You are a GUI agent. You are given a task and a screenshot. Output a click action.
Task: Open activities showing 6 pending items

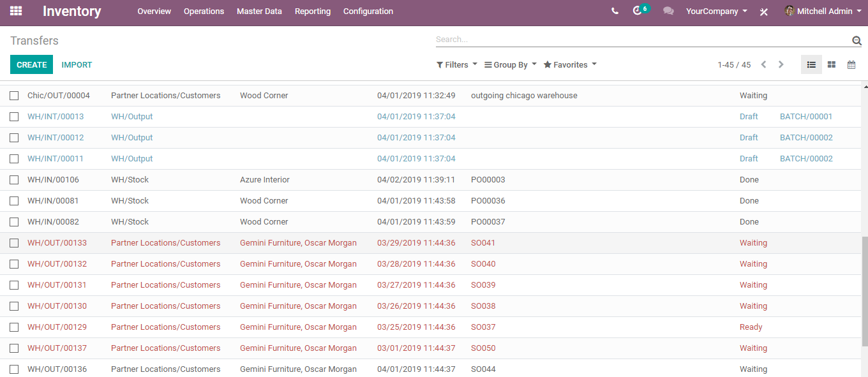tap(638, 11)
